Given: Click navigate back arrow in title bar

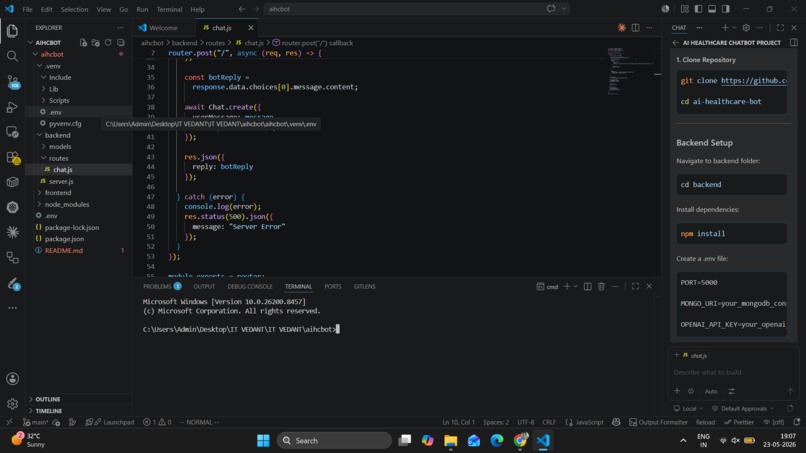Looking at the screenshot, I should (x=242, y=9).
